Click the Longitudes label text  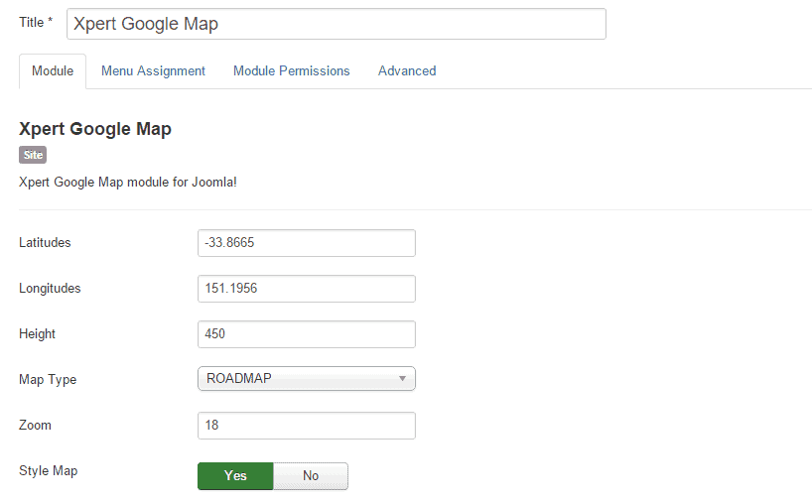(x=50, y=289)
